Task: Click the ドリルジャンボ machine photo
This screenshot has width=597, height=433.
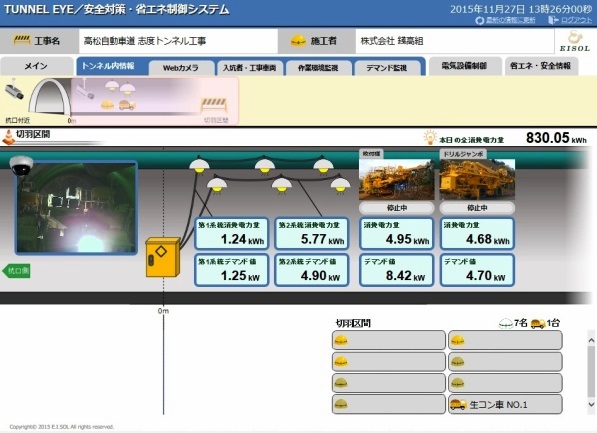Action: point(477,179)
